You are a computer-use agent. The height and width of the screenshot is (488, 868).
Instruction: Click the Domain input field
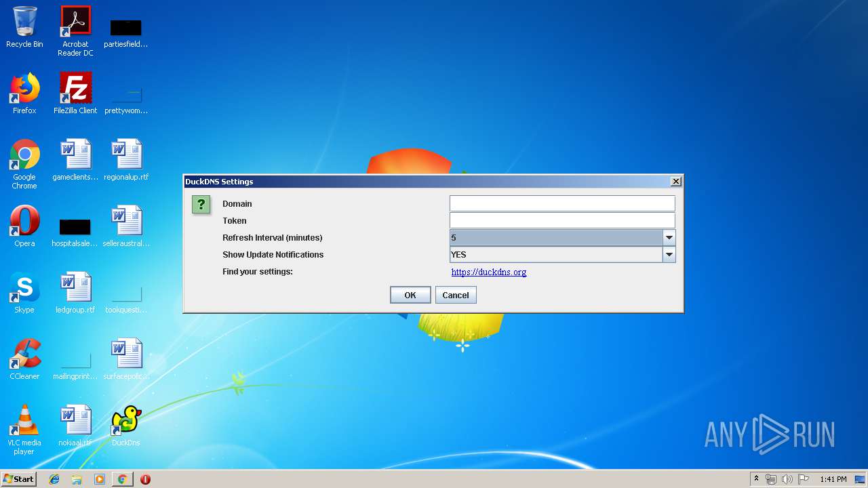click(562, 203)
